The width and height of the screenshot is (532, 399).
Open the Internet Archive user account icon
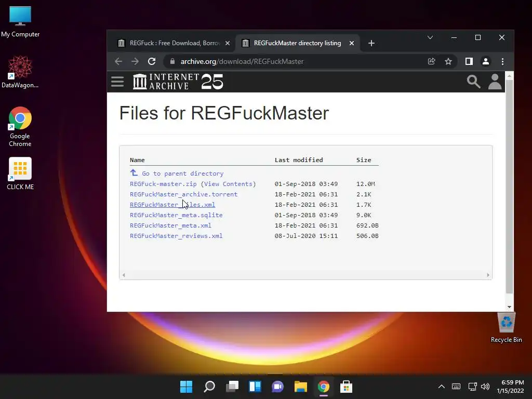click(x=495, y=82)
